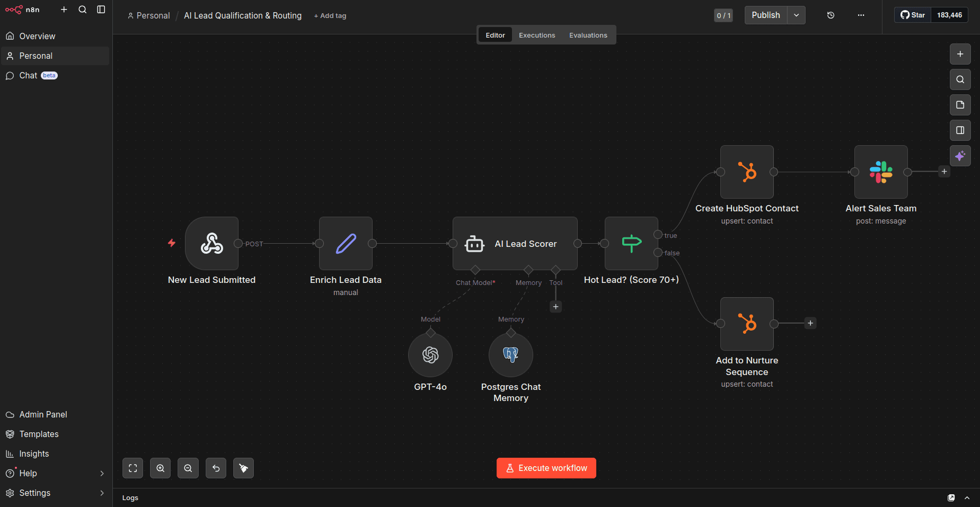Screen dimensions: 980x507
Task: Open the node creator plus icon on the right
Action: pos(960,54)
